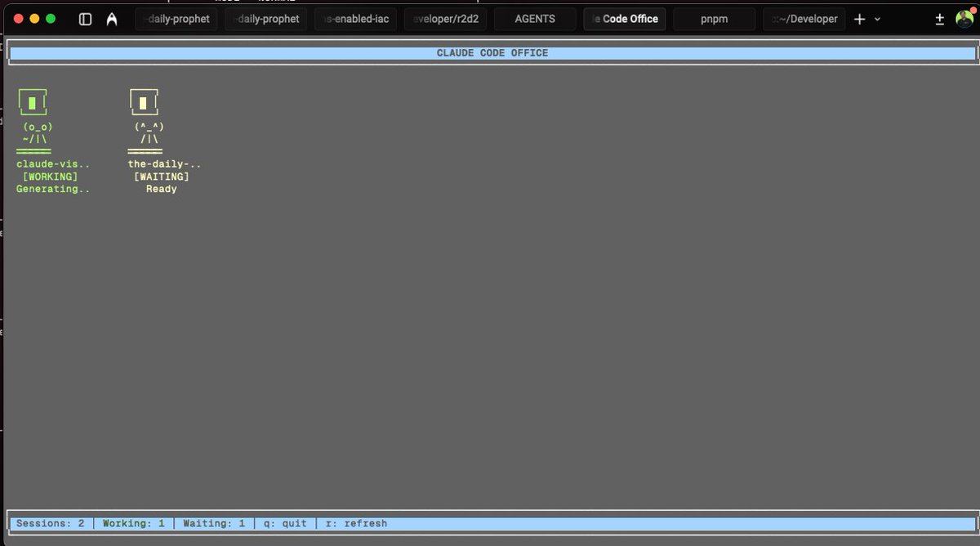Switch to the s-enabled-iac tab
The image size is (980, 546).
coord(355,19)
